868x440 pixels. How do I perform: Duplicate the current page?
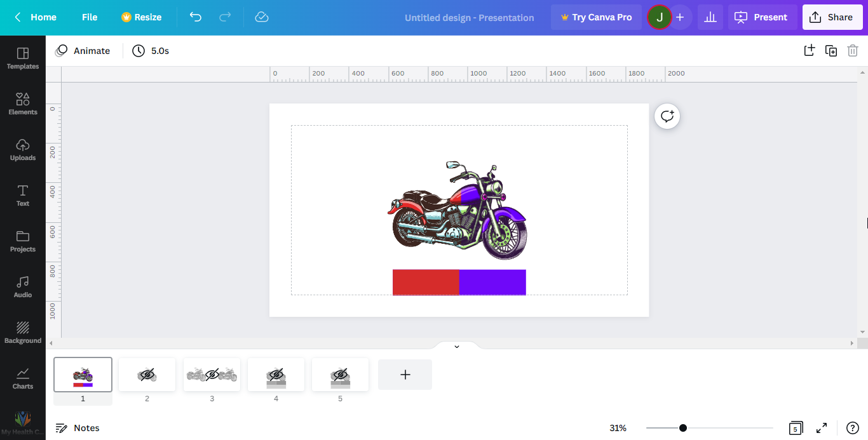tap(831, 51)
